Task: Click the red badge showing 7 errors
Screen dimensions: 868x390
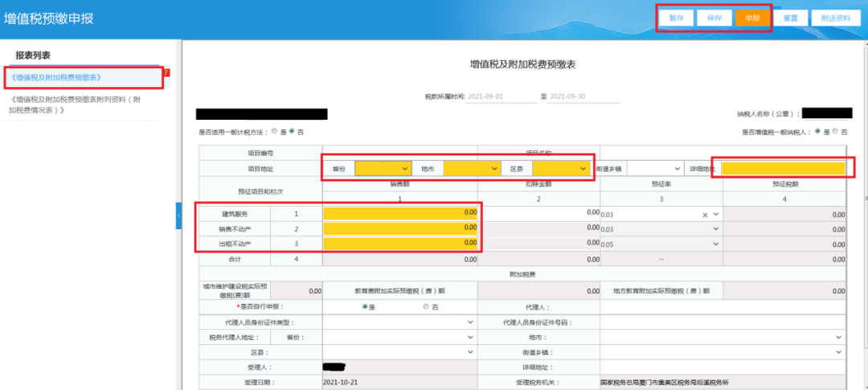Action: tap(166, 72)
